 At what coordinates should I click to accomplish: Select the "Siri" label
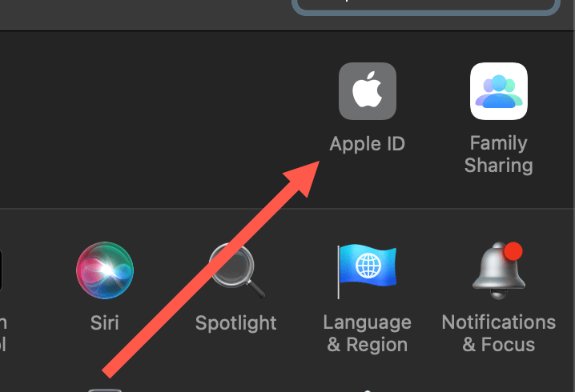pyautogui.click(x=105, y=322)
